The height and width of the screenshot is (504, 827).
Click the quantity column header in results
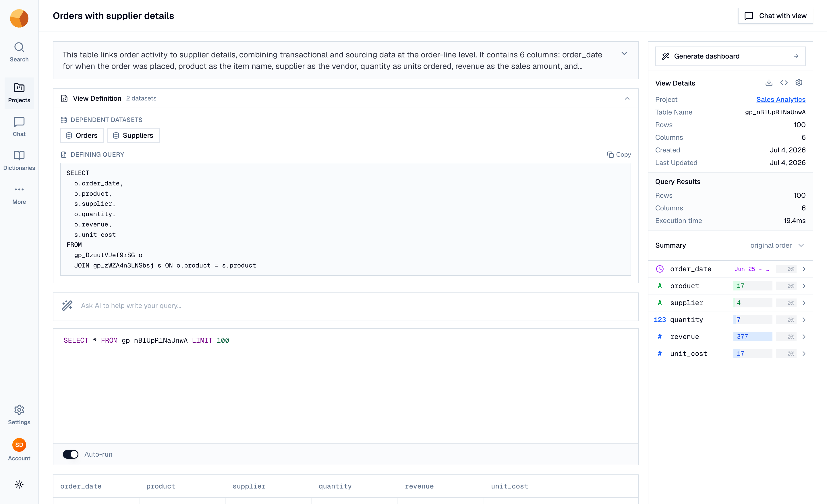tap(335, 486)
